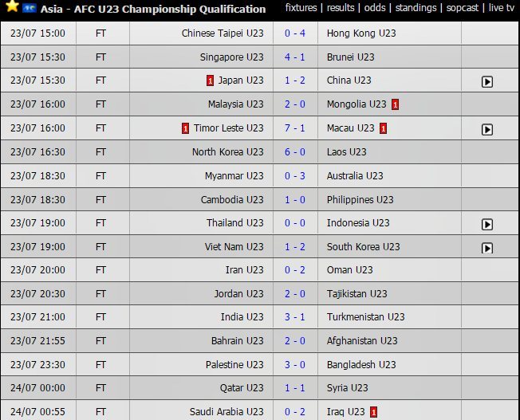The image size is (520, 420).
Task: Play live stream for Timor Leste match
Action: coord(487,129)
